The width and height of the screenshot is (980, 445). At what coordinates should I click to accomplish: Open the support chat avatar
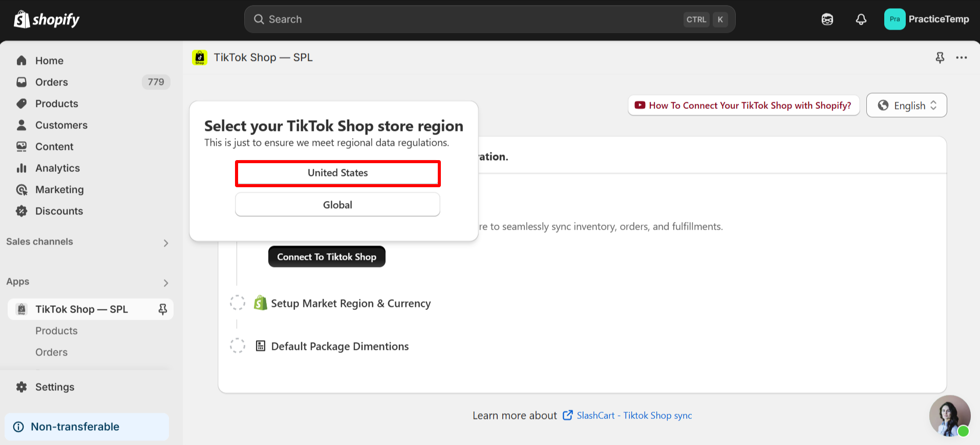pos(950,415)
